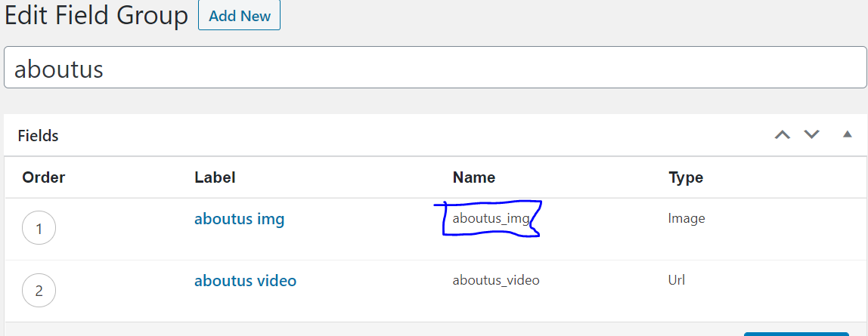Open the aboutus video field label
The width and height of the screenshot is (868, 336).
click(x=245, y=281)
